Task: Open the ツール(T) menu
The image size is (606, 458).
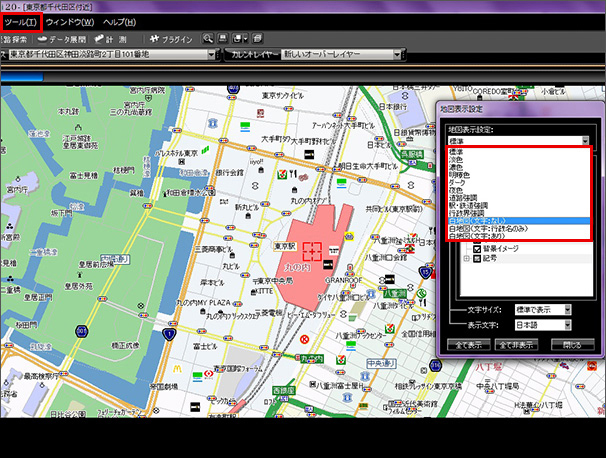Action: click(21, 22)
